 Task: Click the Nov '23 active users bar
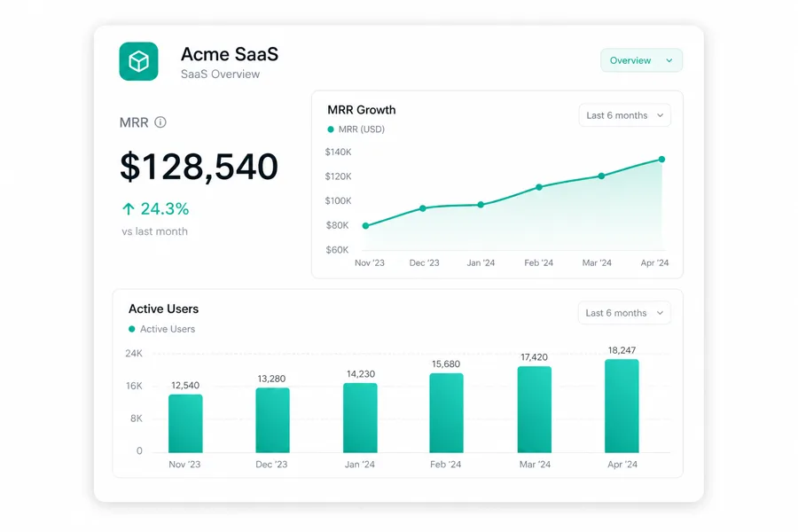pos(185,424)
